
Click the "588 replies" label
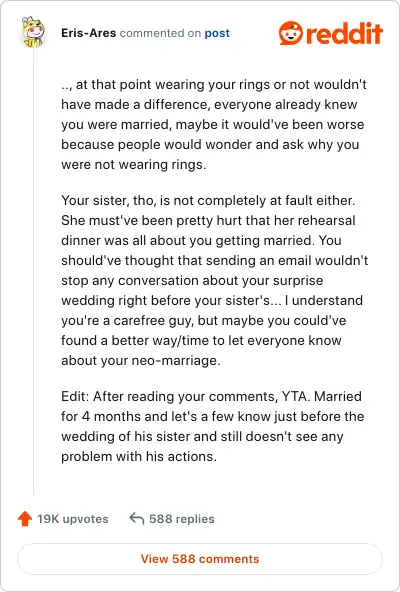click(x=182, y=519)
